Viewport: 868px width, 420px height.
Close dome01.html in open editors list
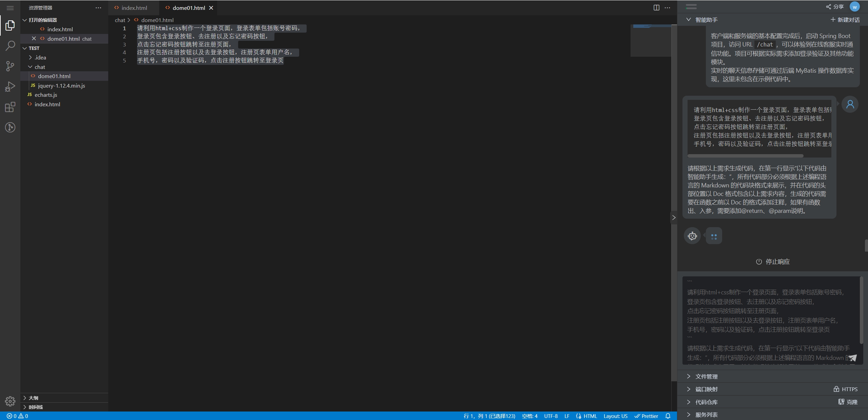(34, 38)
